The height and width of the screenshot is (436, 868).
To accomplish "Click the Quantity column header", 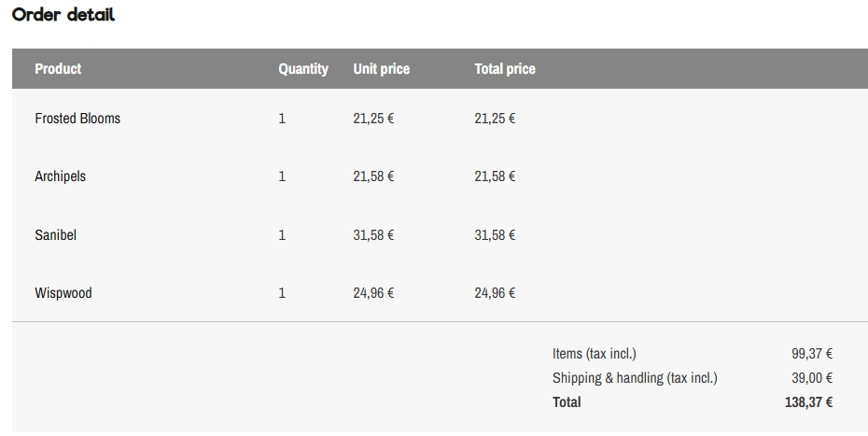I will point(303,69).
